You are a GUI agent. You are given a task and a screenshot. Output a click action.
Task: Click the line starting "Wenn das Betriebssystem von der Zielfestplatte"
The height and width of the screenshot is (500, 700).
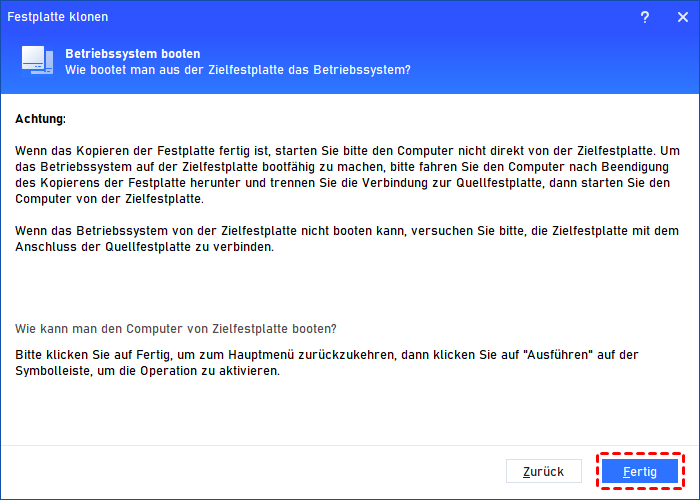[340, 230]
